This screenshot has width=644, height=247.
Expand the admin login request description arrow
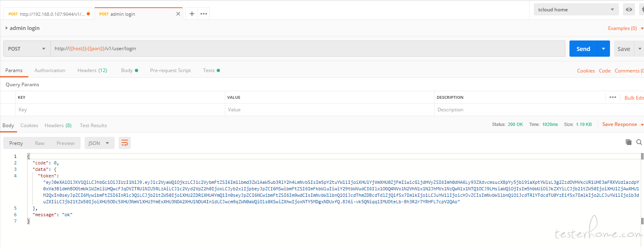click(x=6, y=28)
